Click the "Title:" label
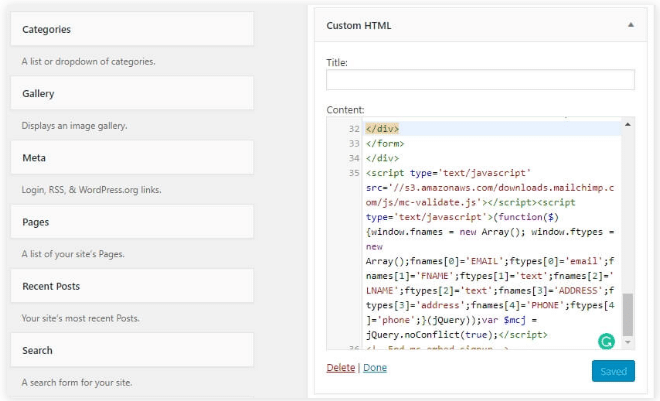 tap(337, 63)
